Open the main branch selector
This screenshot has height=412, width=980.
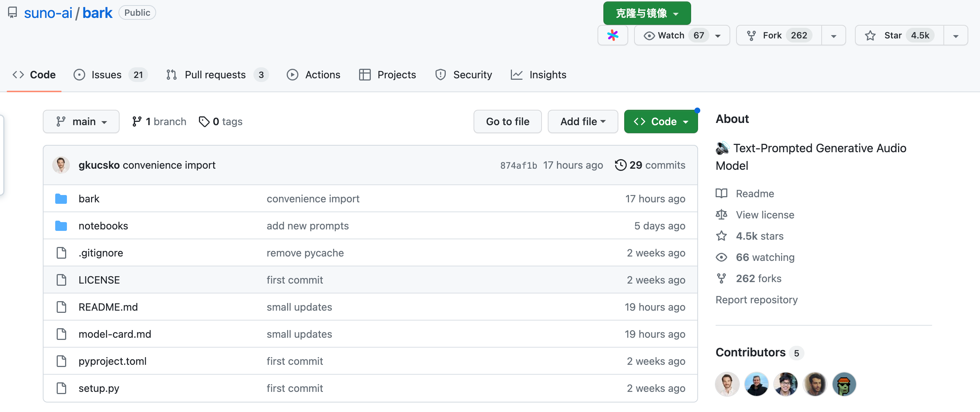pos(81,121)
